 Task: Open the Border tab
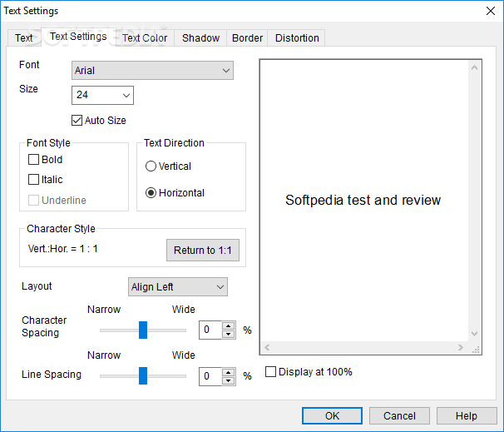coord(247,38)
